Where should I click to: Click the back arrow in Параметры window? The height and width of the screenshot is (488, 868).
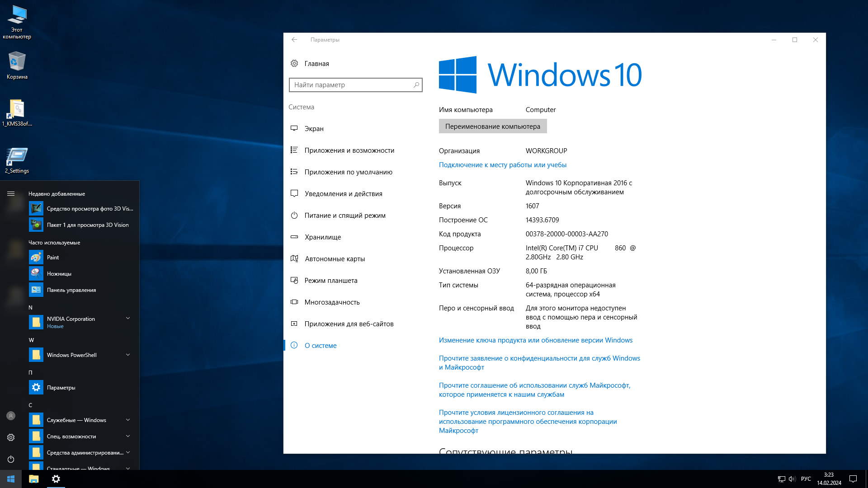[294, 40]
